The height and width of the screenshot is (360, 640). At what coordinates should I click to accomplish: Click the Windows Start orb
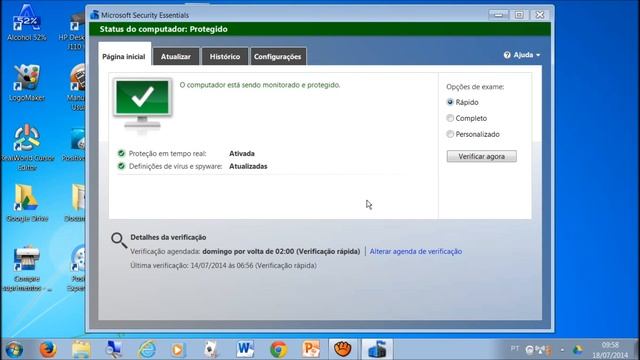pyautogui.click(x=15, y=349)
